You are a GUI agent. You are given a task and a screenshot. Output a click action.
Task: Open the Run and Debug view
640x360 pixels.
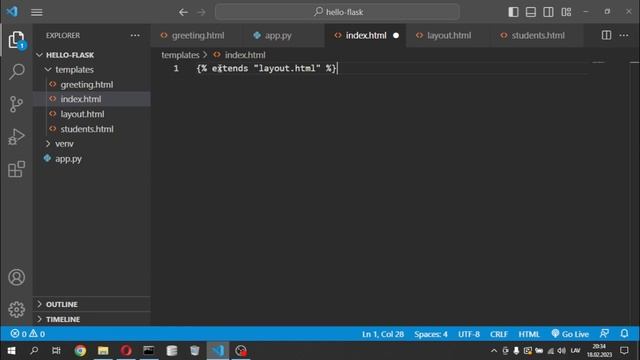(16, 137)
